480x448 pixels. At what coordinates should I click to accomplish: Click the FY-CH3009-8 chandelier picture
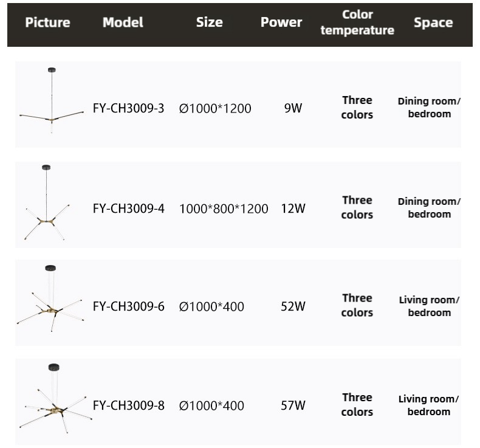[x=53, y=401]
